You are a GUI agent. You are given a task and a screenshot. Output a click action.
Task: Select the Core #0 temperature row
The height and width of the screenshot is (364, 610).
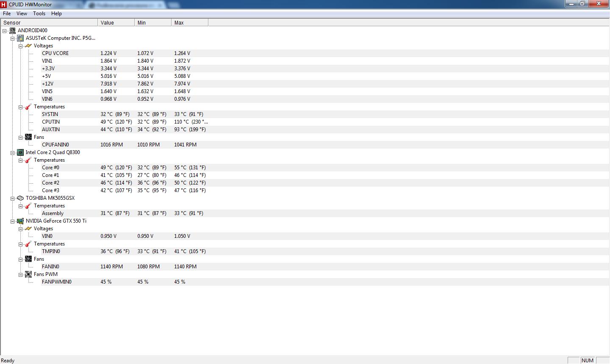point(325,168)
